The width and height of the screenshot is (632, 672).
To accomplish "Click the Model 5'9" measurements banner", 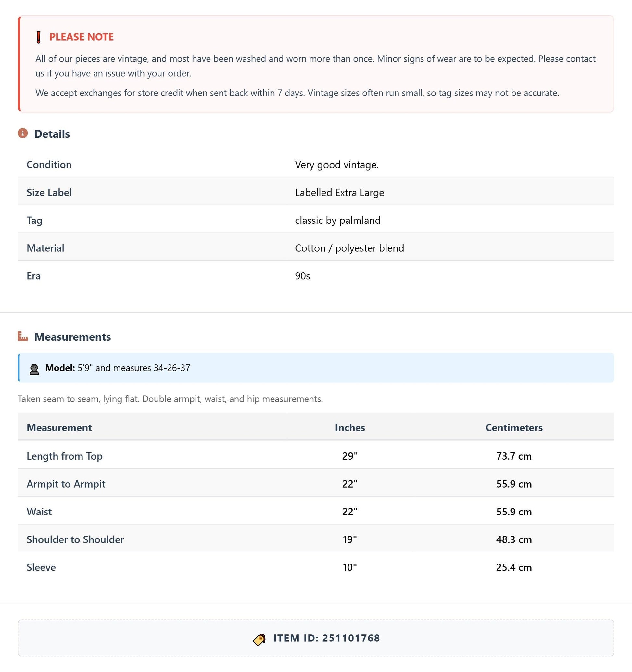I will pos(316,368).
